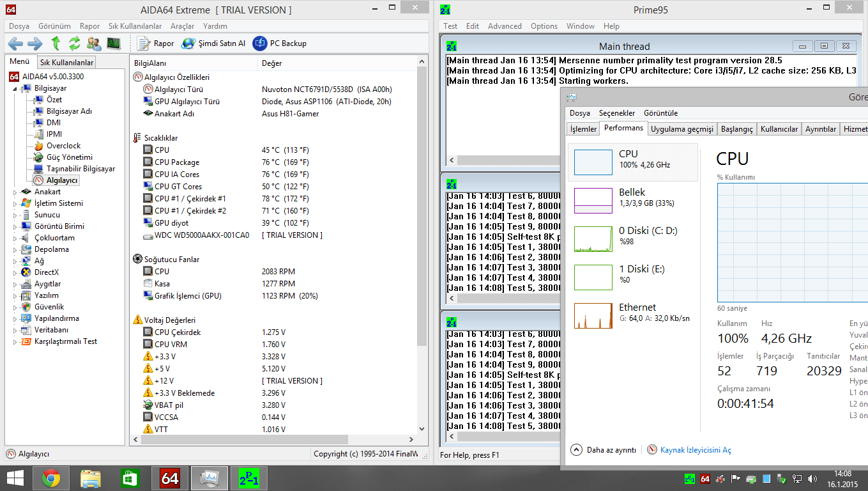Open Seçenekler menu in Task Manager
The height and width of the screenshot is (491, 868).
click(x=617, y=113)
